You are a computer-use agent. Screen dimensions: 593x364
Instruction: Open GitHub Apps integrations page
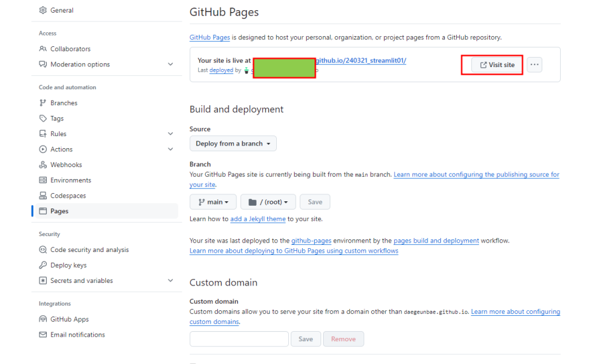70,320
